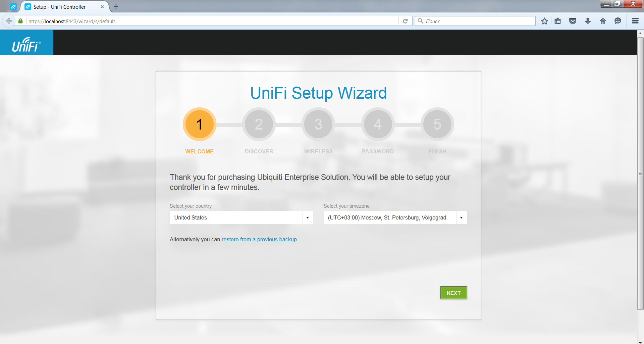Click scrollbar up arrow
This screenshot has width=644, height=344.
tap(640, 33)
